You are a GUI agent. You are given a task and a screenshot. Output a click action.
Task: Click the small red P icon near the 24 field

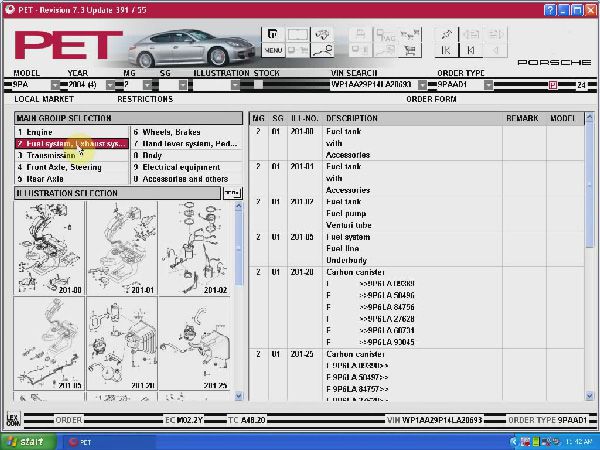point(553,85)
